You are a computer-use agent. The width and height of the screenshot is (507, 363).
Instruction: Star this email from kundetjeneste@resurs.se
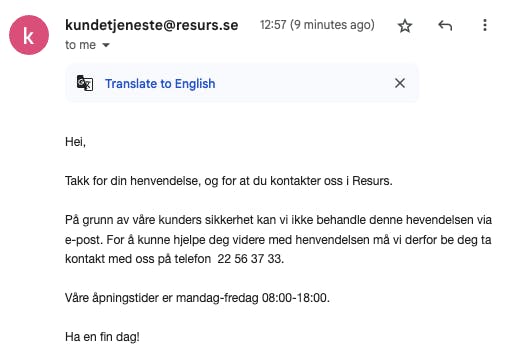[405, 25]
